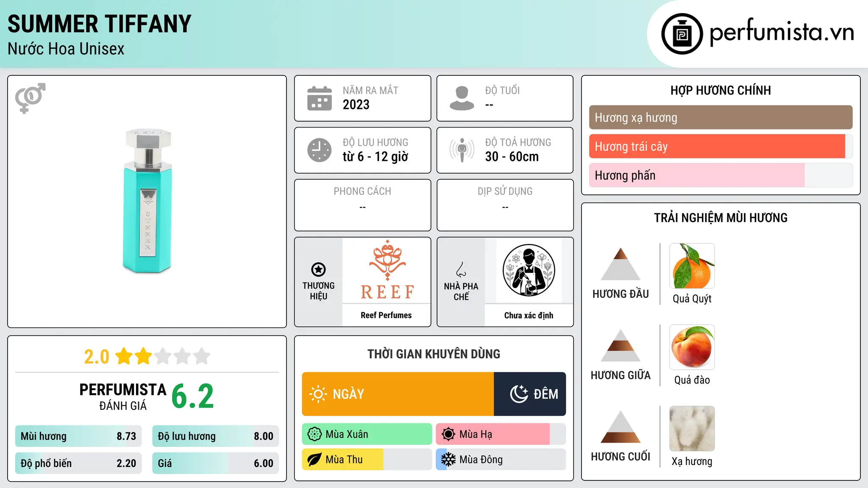Viewport: 868px width, 488px height.
Task: Click the pyramid icon above Hương Cuối
Action: click(620, 427)
